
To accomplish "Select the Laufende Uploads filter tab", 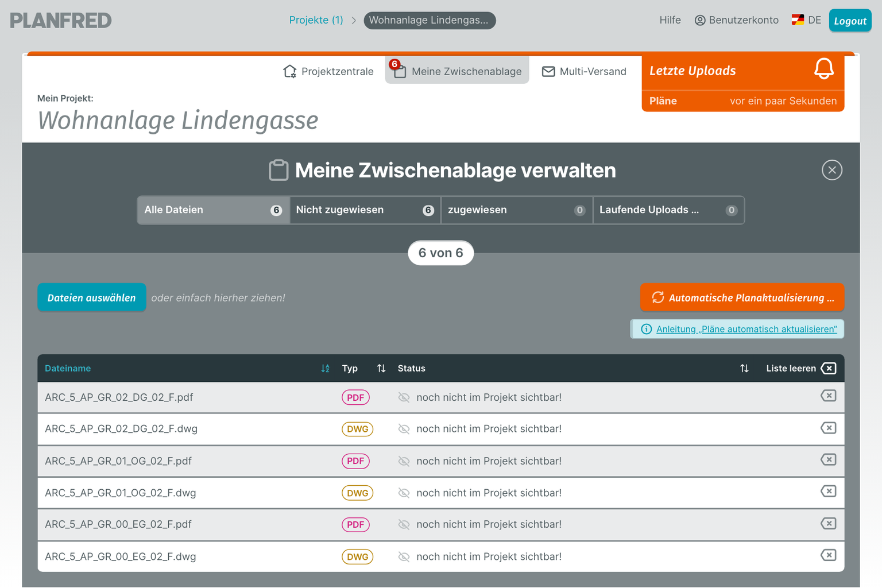I will (668, 210).
